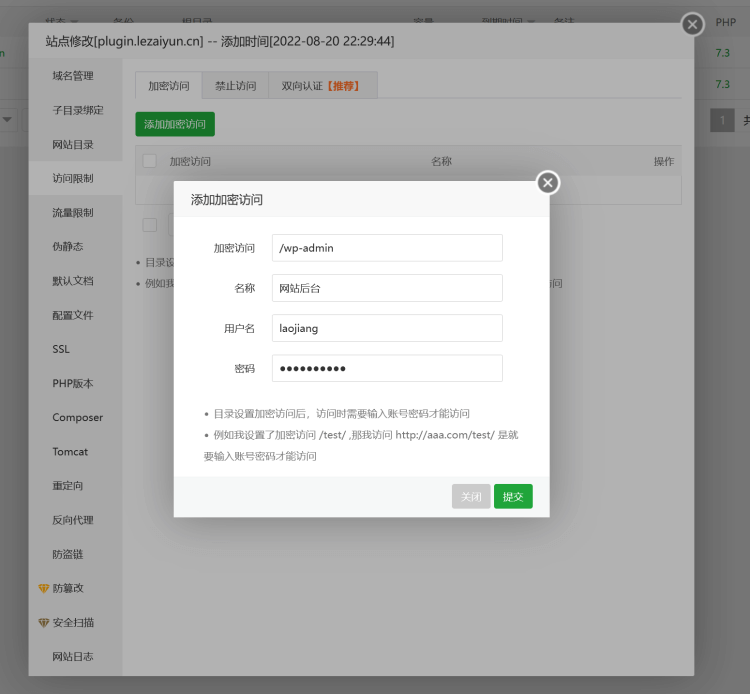Image resolution: width=750 pixels, height=694 pixels.
Task: Tick the checkbox below the access table
Action: [x=150, y=225]
